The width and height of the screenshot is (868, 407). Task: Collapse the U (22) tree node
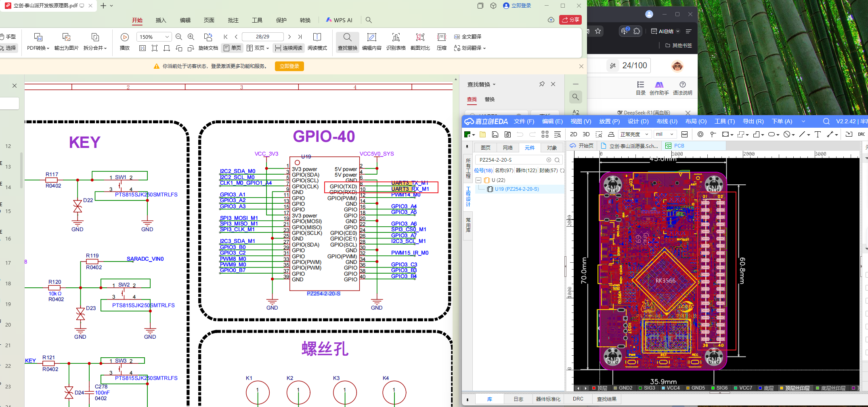tap(478, 180)
